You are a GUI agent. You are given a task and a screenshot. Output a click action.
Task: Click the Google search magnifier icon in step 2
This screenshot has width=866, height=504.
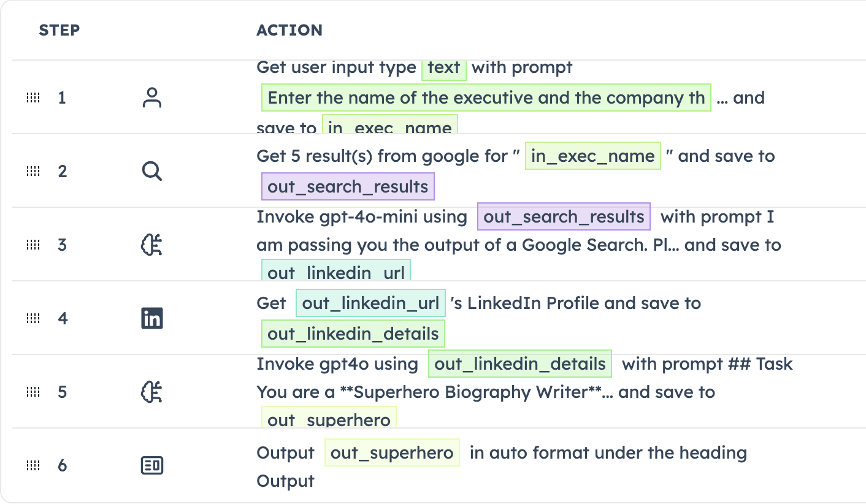151,171
